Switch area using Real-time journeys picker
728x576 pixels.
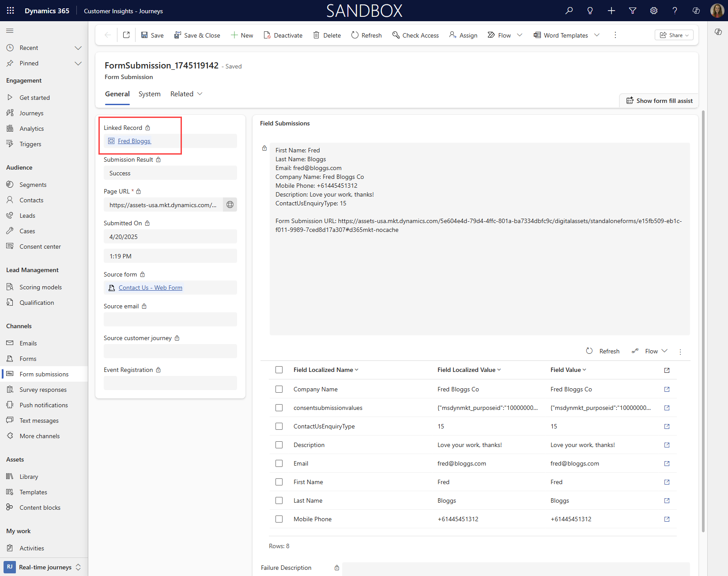point(44,567)
